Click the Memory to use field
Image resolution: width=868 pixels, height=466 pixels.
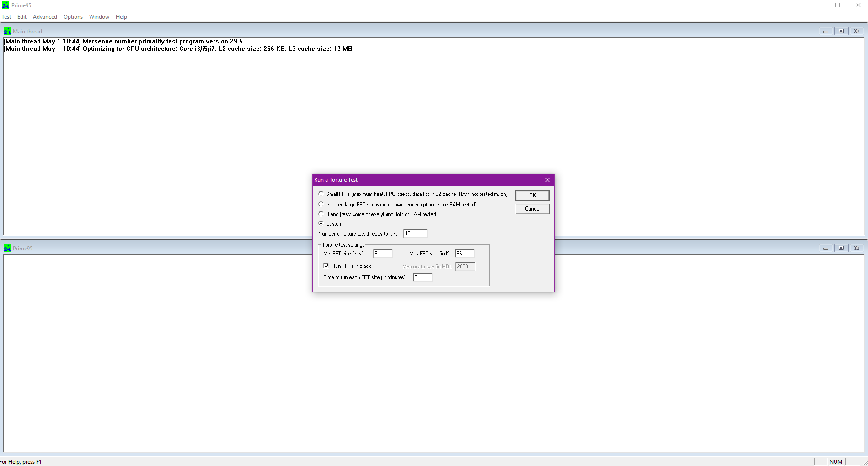point(465,266)
